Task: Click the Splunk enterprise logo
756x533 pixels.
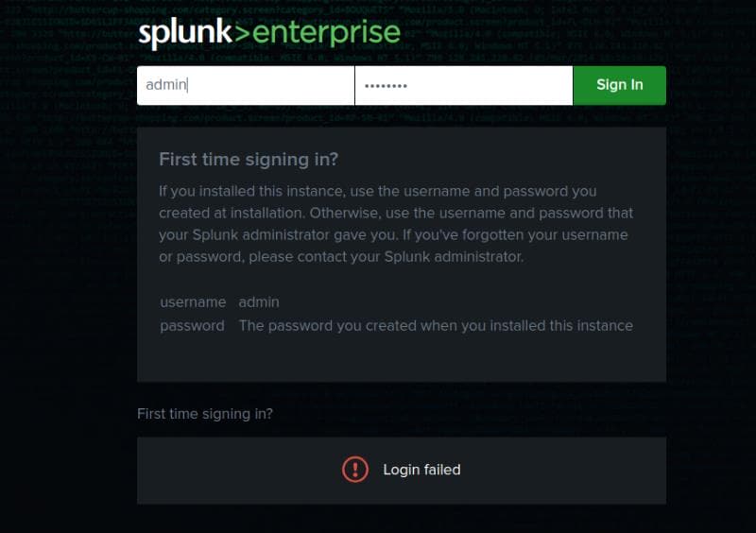Action: pos(269,33)
